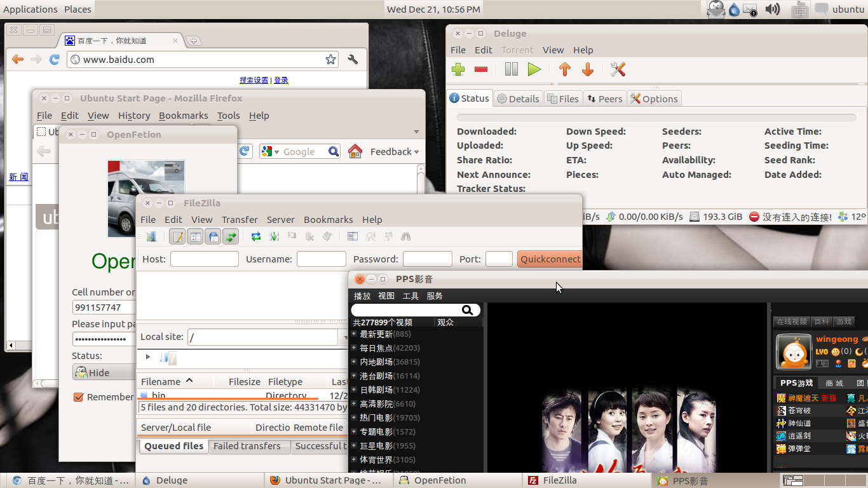Expand 最新更新 category in PPS list
Image resolution: width=868 pixels, height=488 pixels.
click(354, 334)
